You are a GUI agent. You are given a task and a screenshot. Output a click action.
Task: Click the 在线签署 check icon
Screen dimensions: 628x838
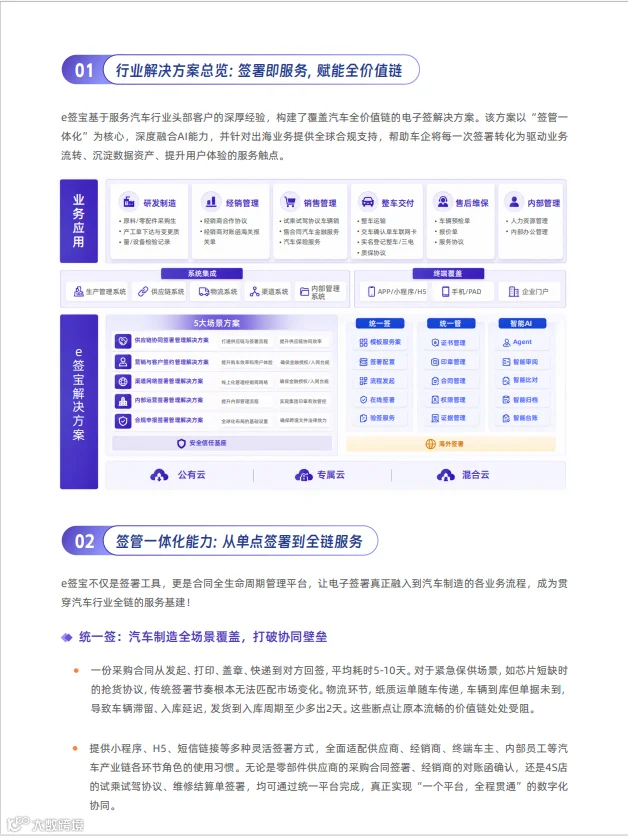pyautogui.click(x=363, y=399)
